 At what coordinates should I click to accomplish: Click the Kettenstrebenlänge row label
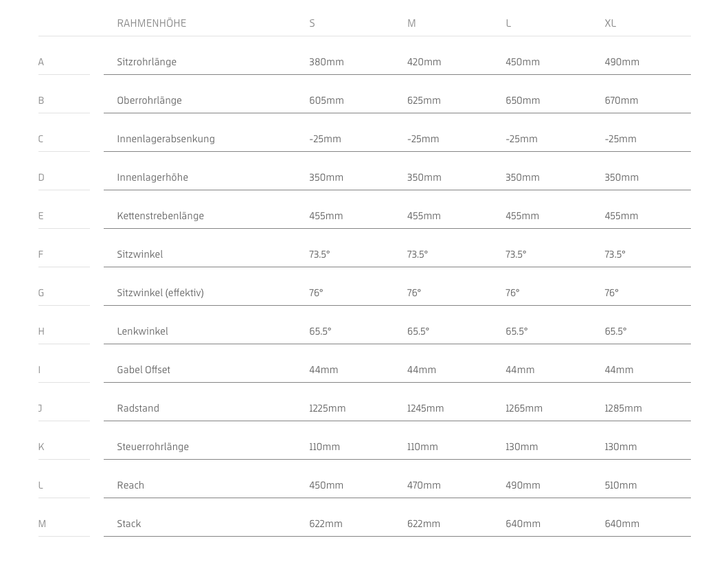click(160, 216)
